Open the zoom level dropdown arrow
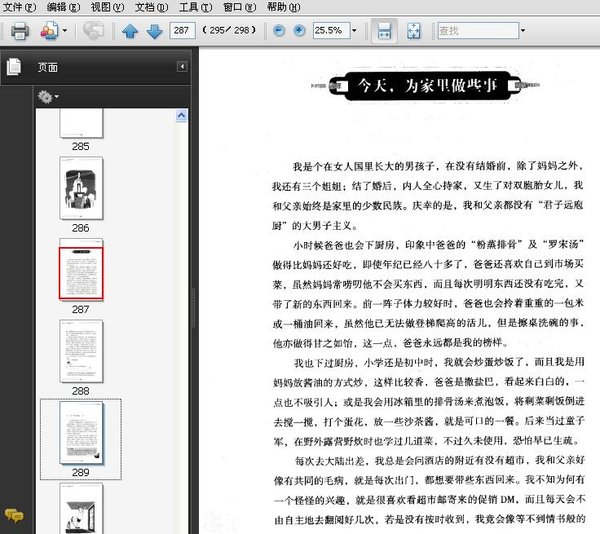This screenshot has width=600, height=534. point(354,31)
